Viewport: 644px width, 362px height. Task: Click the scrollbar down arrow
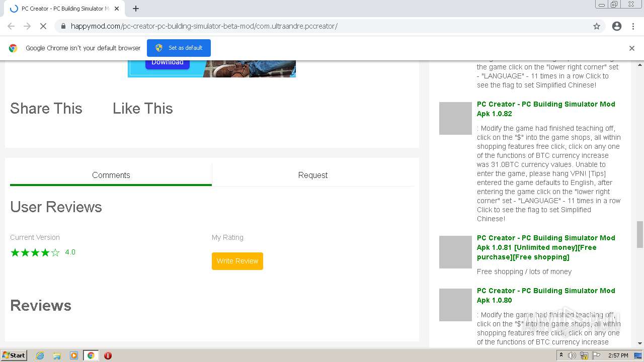[x=640, y=343]
